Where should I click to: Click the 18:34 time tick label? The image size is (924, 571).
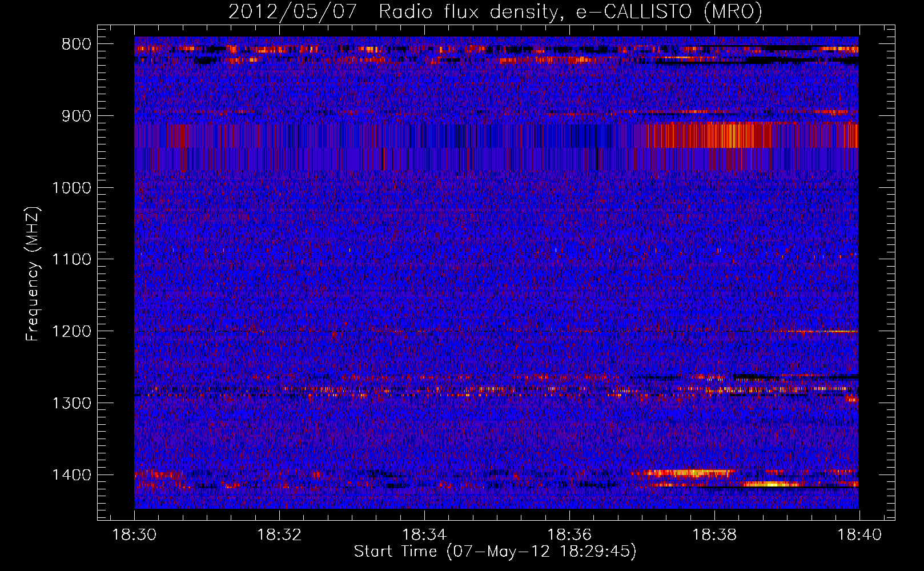[x=424, y=535]
